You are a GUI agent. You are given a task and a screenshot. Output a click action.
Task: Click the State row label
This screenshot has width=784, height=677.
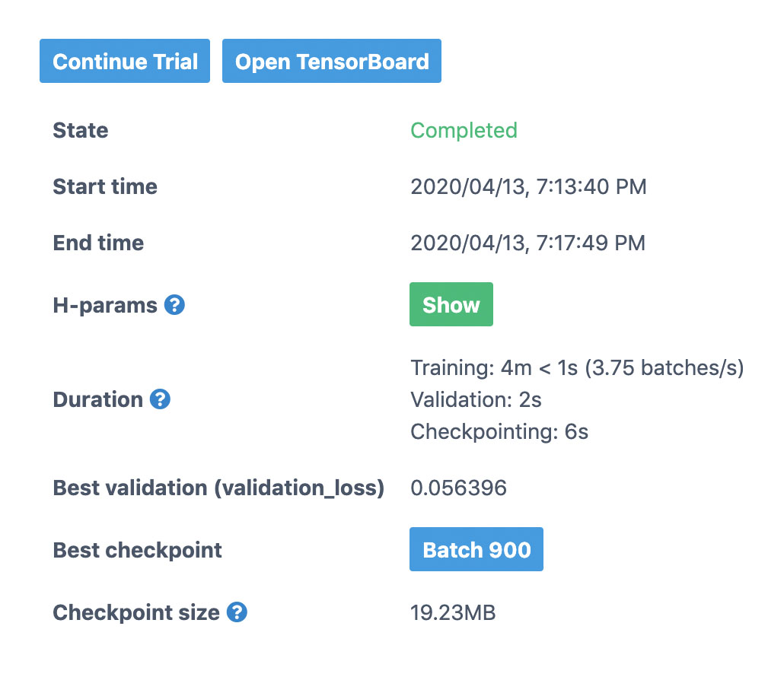click(81, 130)
